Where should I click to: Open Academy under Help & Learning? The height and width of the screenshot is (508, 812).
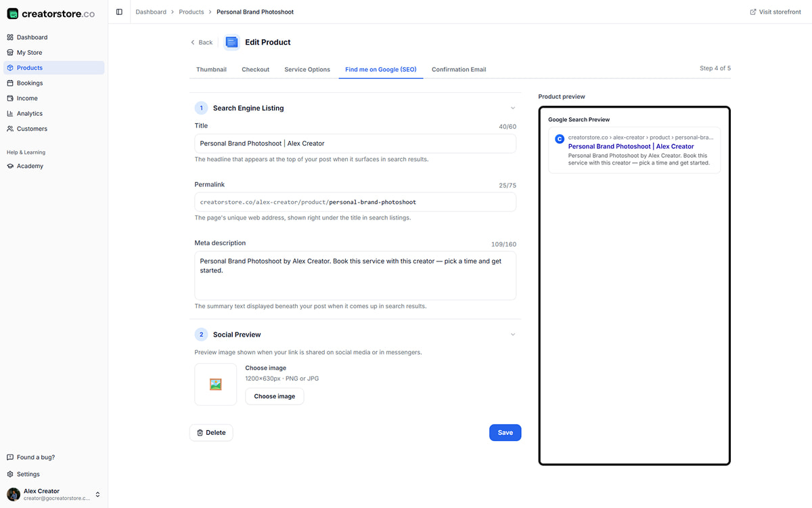coord(54,166)
